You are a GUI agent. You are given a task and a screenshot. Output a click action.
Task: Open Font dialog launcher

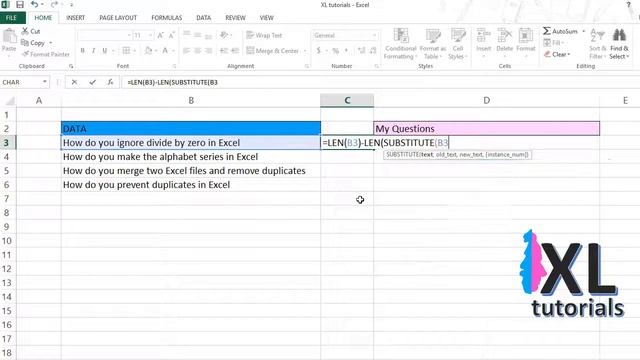tap(174, 66)
